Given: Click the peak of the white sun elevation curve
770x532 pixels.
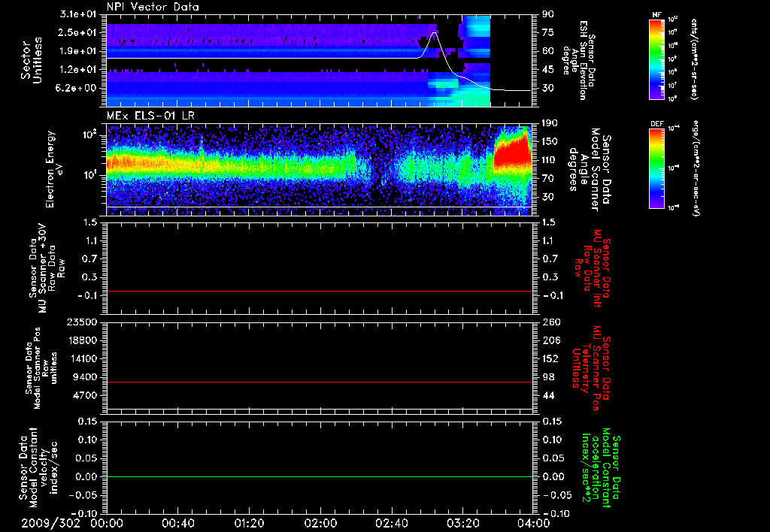Looking at the screenshot, I should pyautogui.click(x=435, y=33).
